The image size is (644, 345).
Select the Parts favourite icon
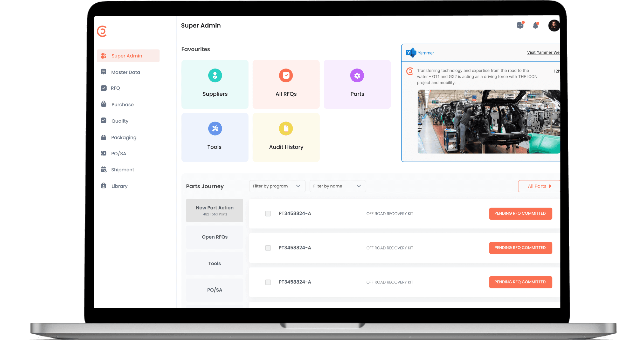coord(357,76)
